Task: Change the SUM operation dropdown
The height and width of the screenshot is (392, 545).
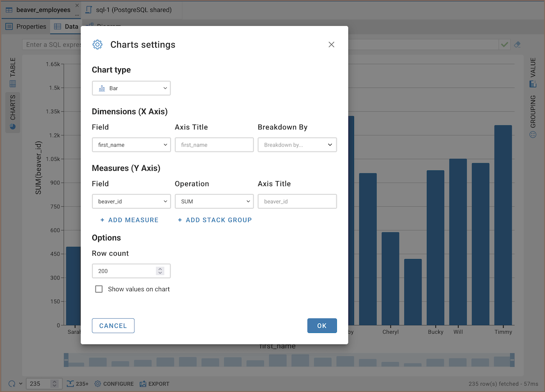Action: click(x=214, y=201)
